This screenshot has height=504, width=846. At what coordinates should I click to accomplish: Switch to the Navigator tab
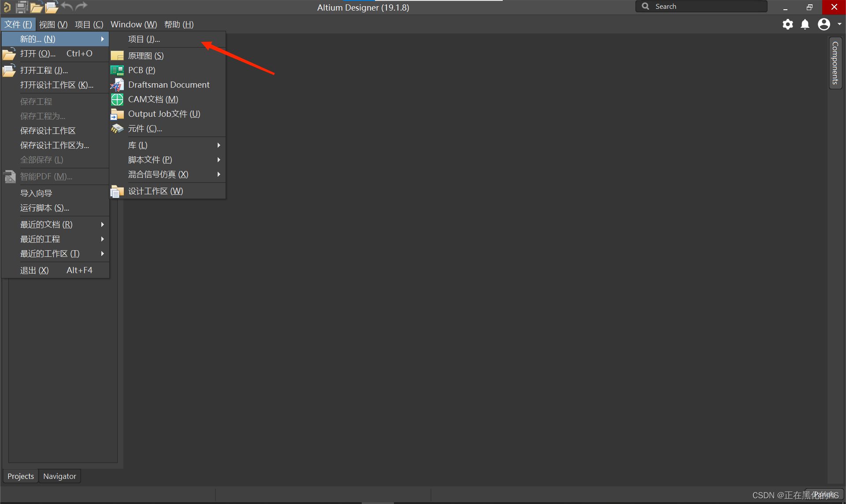59,476
